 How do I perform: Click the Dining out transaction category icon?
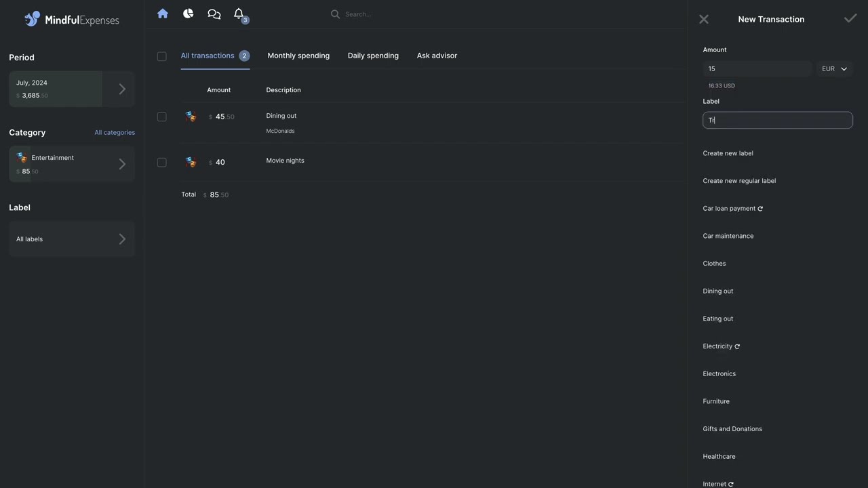(x=191, y=117)
